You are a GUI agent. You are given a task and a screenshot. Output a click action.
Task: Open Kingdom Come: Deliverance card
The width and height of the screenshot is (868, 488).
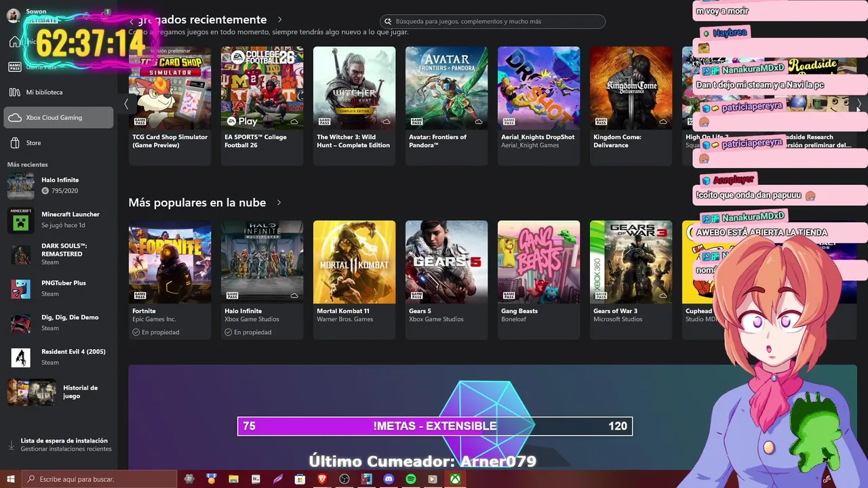pos(631,106)
